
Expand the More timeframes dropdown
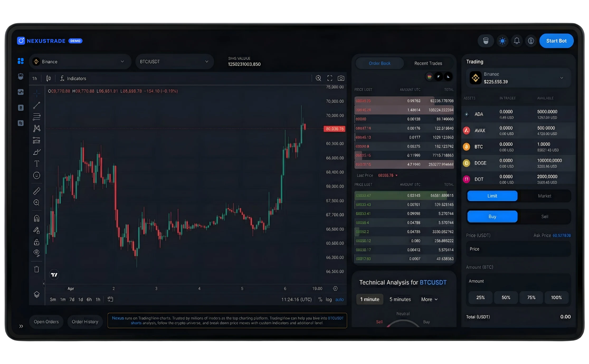[429, 299]
